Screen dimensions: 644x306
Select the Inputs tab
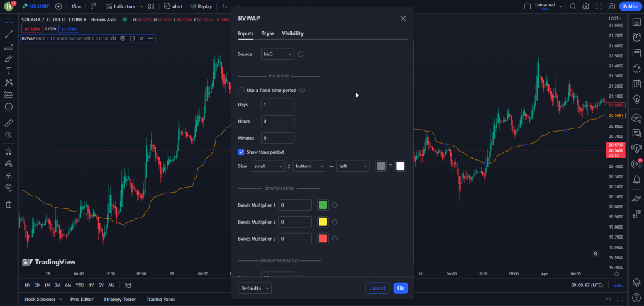coord(246,33)
